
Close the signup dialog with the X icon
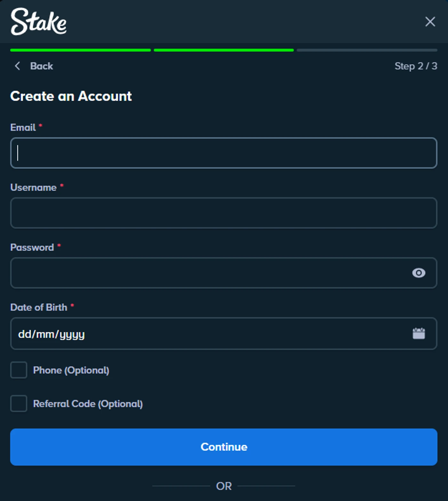coord(430,22)
